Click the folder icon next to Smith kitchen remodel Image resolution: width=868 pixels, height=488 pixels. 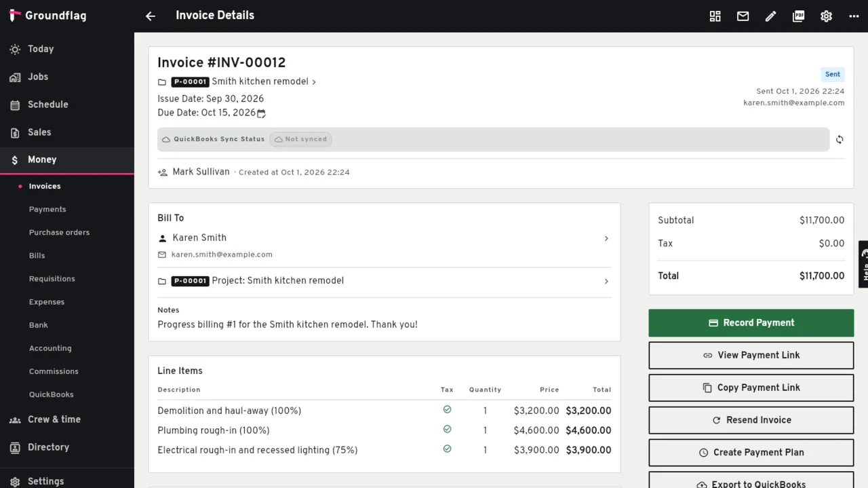click(162, 82)
